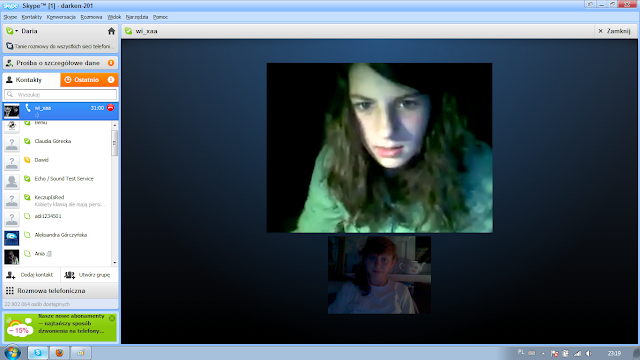Click Ania's offline status icon
The width and height of the screenshot is (640, 360).
click(x=27, y=254)
